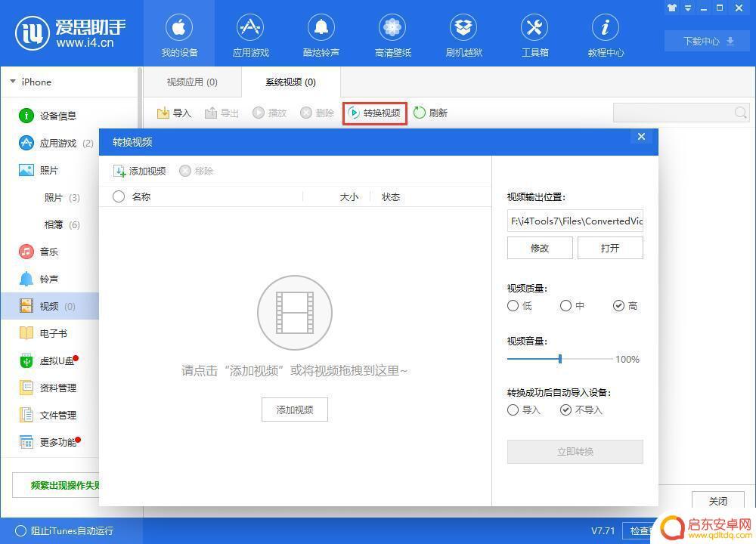756x544 pixels.
Task: Select 中 video quality
Action: pos(572,305)
